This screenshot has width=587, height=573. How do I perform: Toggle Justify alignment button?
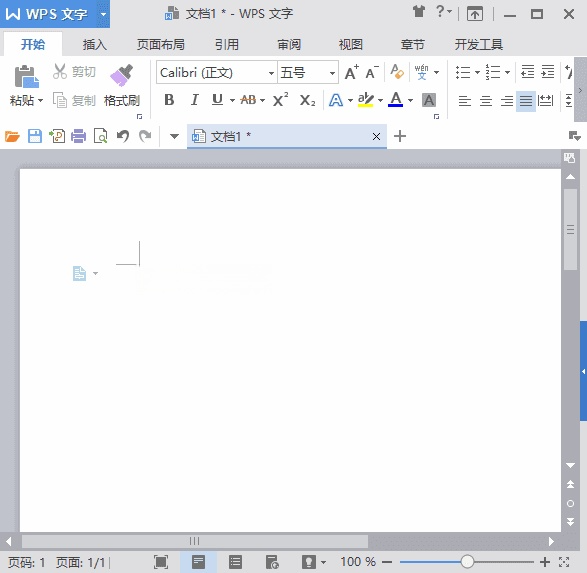pyautogui.click(x=526, y=101)
